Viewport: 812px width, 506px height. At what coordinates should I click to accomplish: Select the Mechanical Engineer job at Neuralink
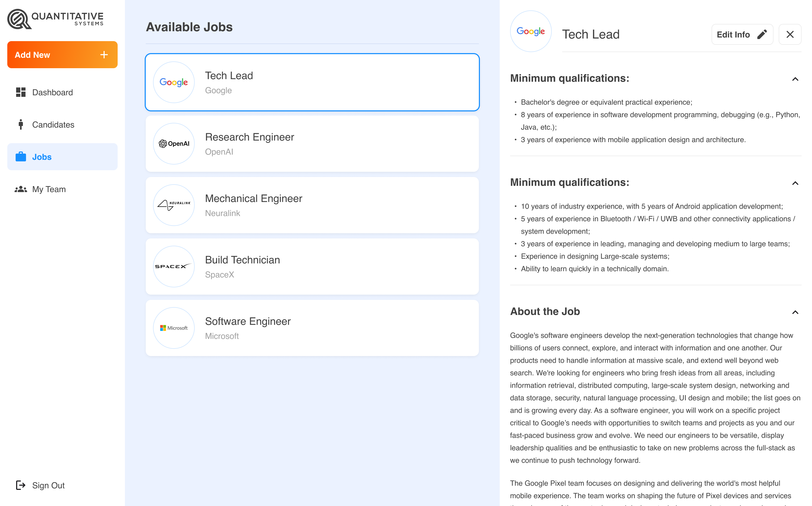click(x=312, y=205)
